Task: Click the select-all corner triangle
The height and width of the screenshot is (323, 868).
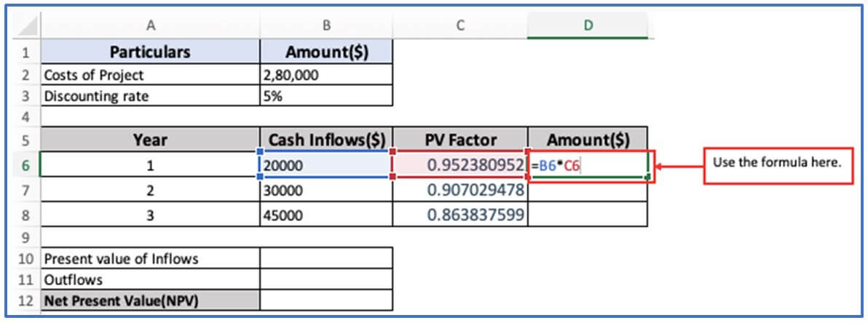Action: coord(25,26)
